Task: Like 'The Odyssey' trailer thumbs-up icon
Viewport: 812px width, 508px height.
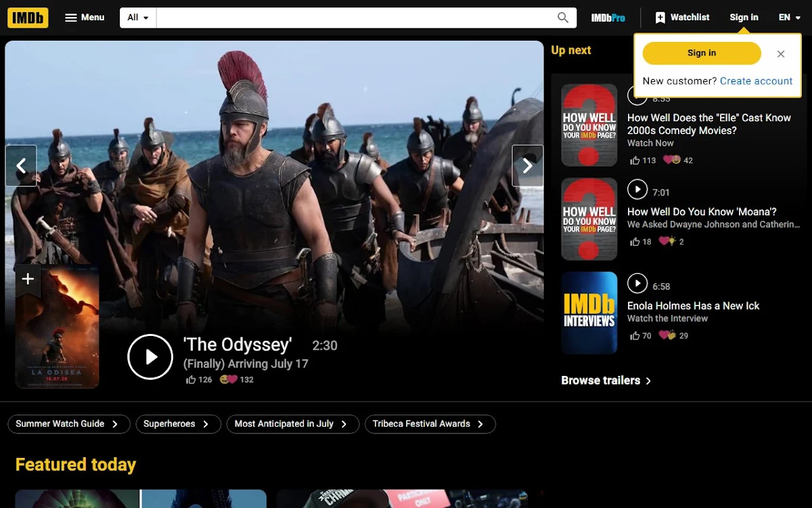Action: 191,380
